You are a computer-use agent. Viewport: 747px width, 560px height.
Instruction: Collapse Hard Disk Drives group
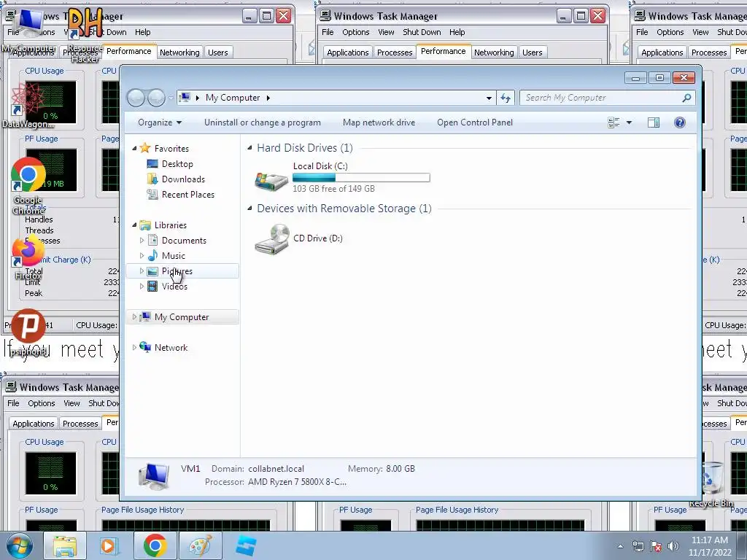point(249,148)
